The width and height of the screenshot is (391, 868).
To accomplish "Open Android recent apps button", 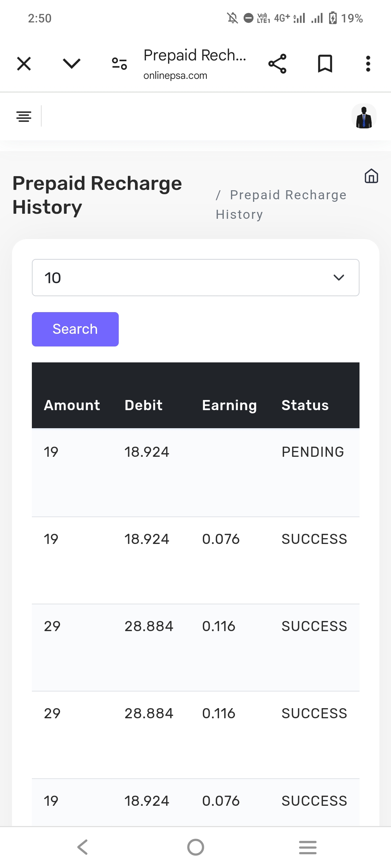I will (308, 847).
